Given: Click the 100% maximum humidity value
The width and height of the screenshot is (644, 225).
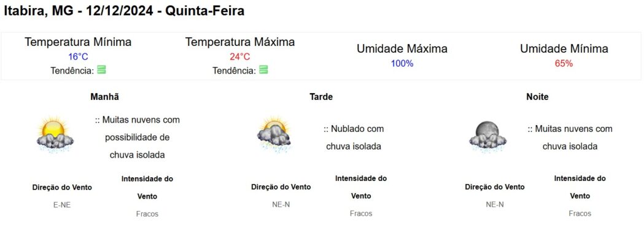Looking at the screenshot, I should coord(402,64).
